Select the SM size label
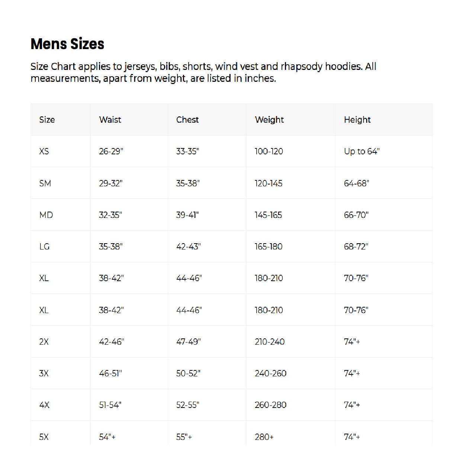The image size is (476, 476). click(x=45, y=183)
